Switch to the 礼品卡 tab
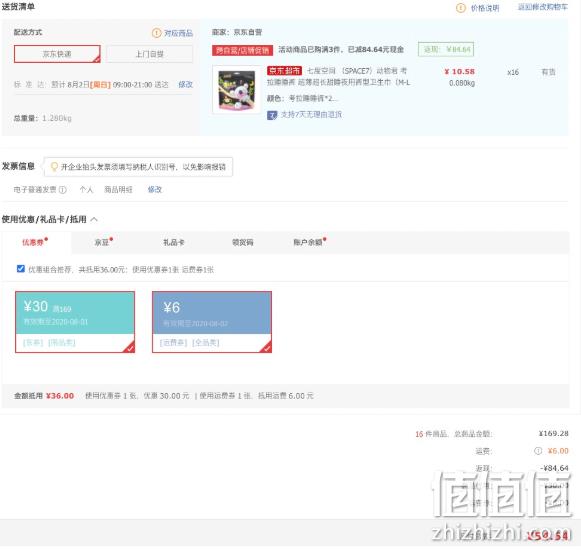Viewport: 581px width, 550px height. tap(174, 242)
